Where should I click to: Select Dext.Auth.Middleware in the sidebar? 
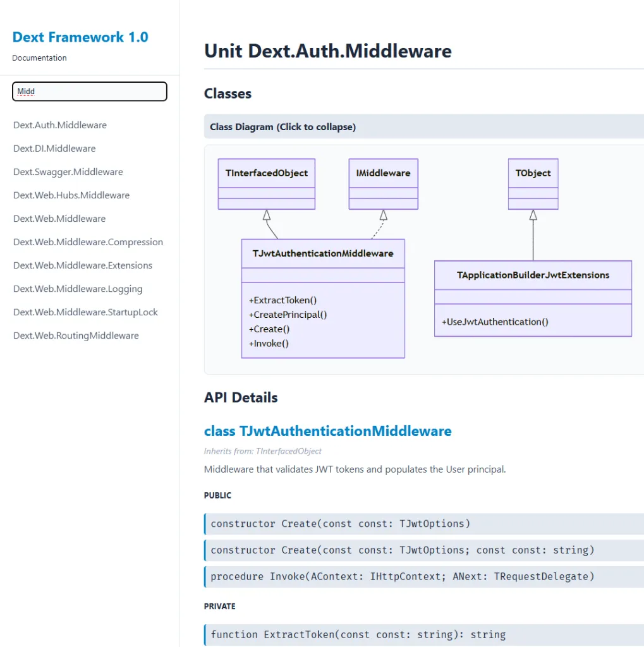pyautogui.click(x=60, y=125)
